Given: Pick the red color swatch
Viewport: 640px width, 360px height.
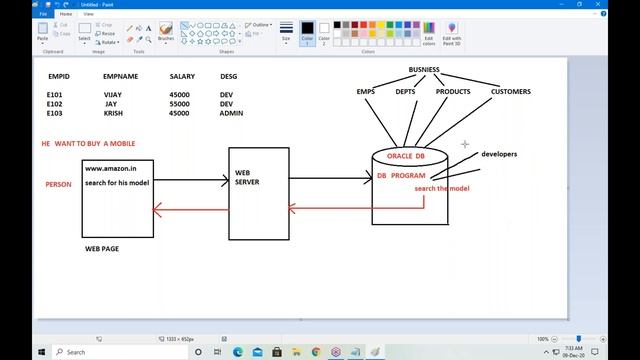Looking at the screenshot, I should click(x=363, y=25).
